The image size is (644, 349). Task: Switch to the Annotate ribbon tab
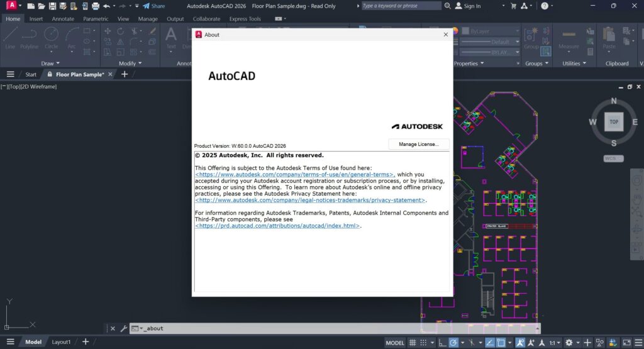coord(63,19)
